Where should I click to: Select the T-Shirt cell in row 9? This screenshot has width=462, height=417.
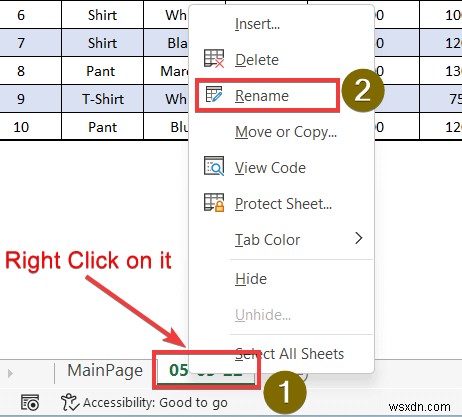click(103, 99)
